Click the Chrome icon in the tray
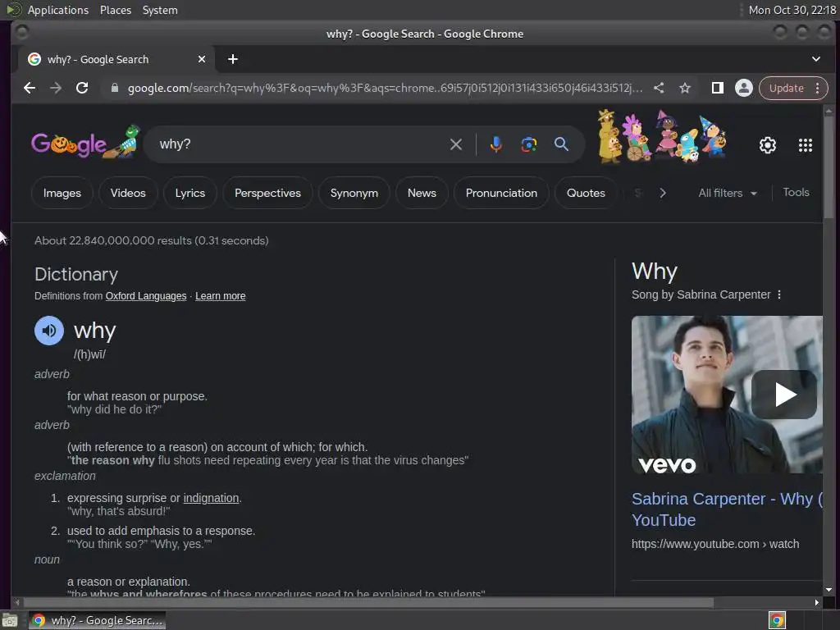 pos(777,620)
